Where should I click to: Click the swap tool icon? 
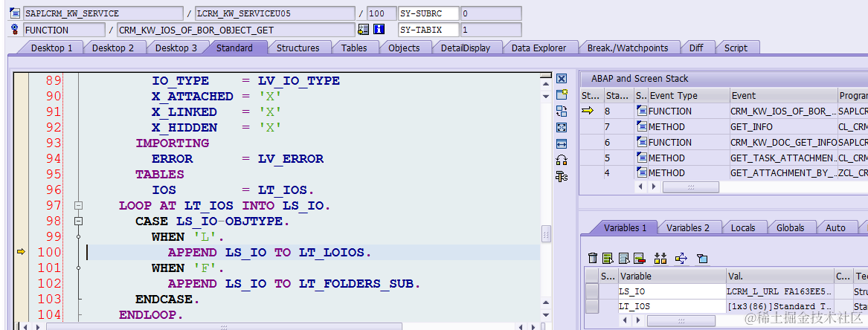562,111
